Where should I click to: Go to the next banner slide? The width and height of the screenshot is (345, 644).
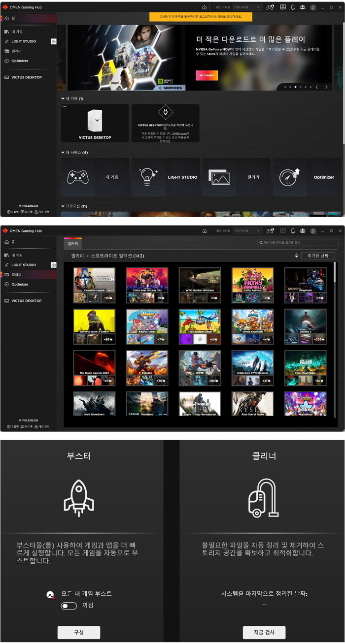point(326,87)
